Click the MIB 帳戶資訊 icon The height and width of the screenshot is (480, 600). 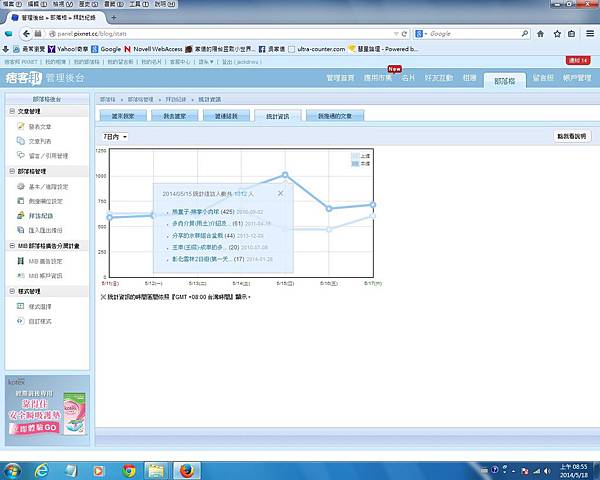click(x=21, y=276)
